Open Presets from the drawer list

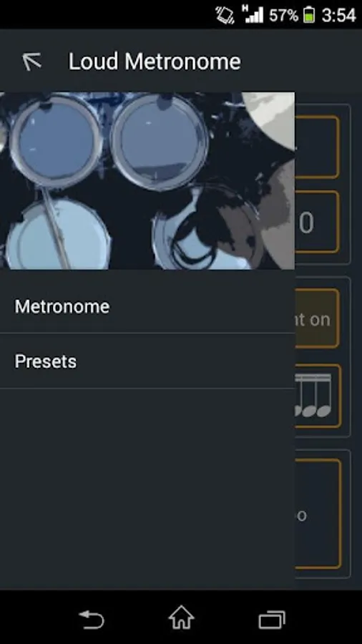click(147, 361)
